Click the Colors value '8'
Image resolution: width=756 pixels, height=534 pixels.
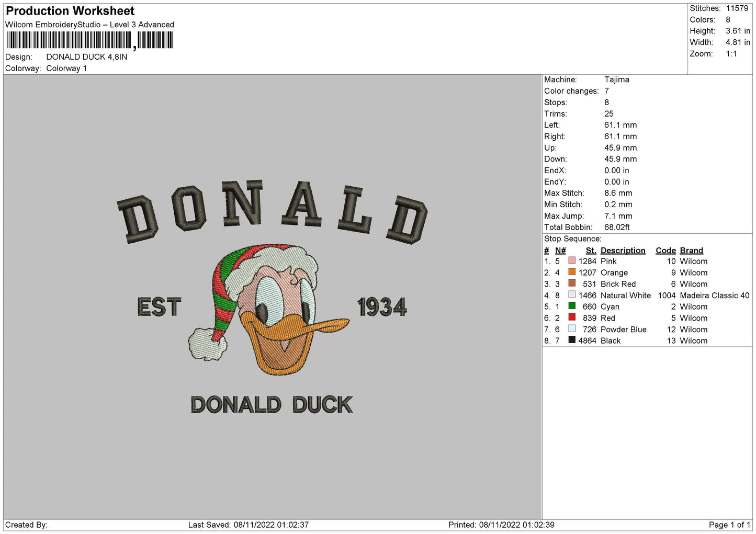pos(728,20)
